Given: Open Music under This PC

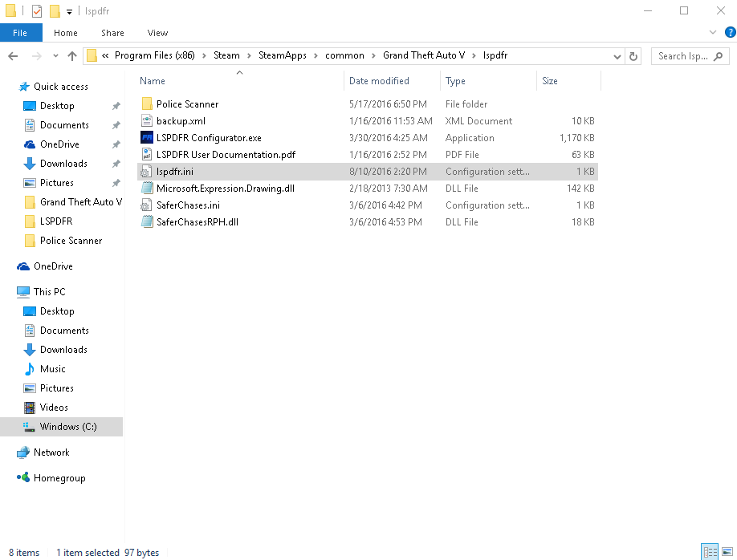Looking at the screenshot, I should pyautogui.click(x=53, y=369).
